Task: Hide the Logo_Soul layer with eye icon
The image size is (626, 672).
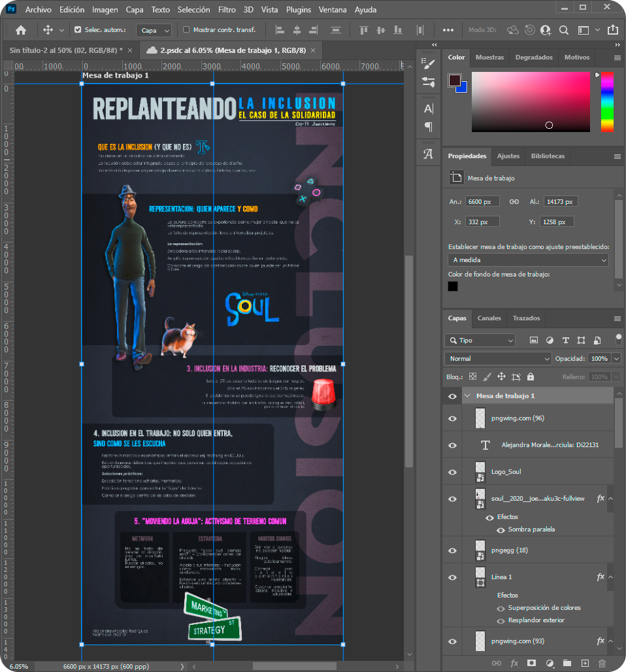Action: (x=452, y=471)
